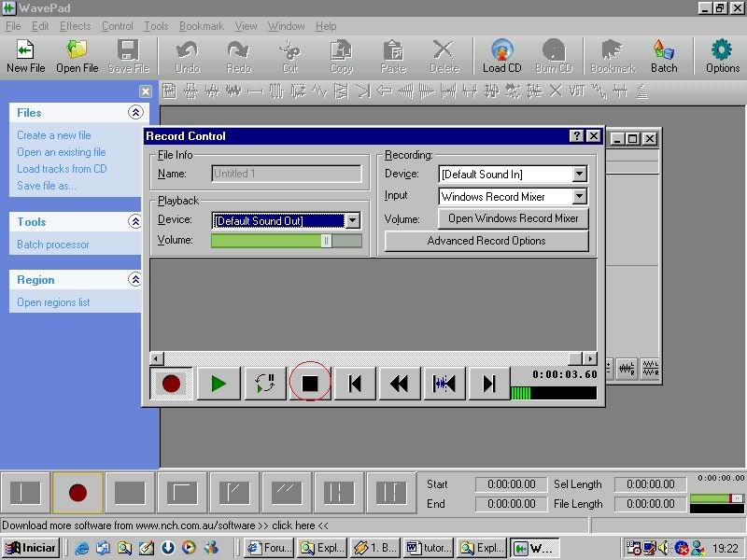Image resolution: width=747 pixels, height=560 pixels.
Task: Click the Advanced Record Options button
Action: tap(486, 241)
